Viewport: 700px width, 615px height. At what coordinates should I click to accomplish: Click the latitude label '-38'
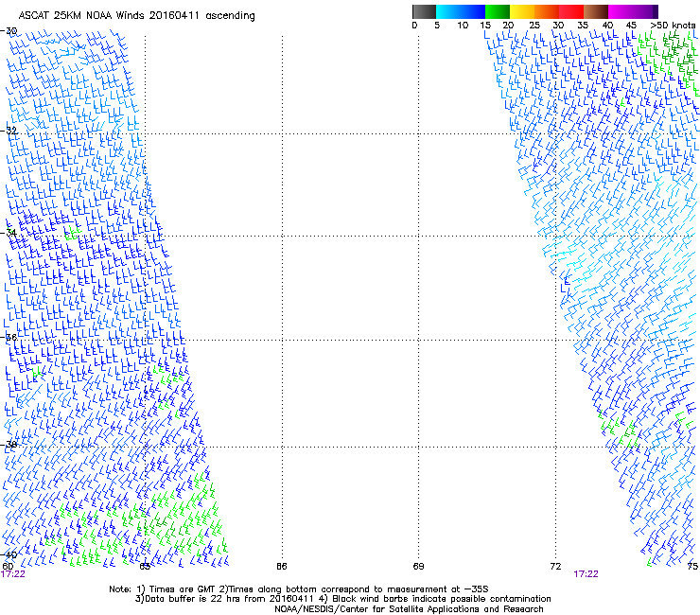9,445
